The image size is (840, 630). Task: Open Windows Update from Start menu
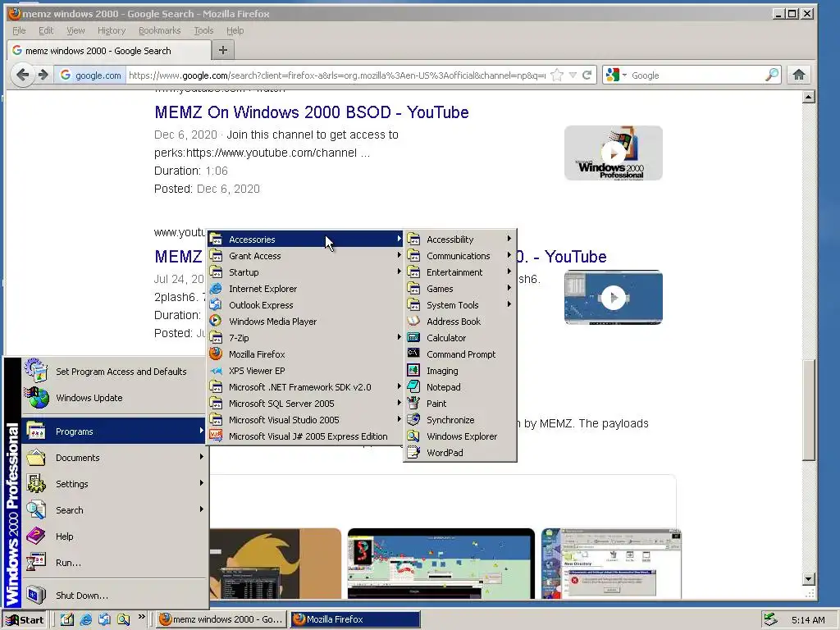pyautogui.click(x=113, y=398)
